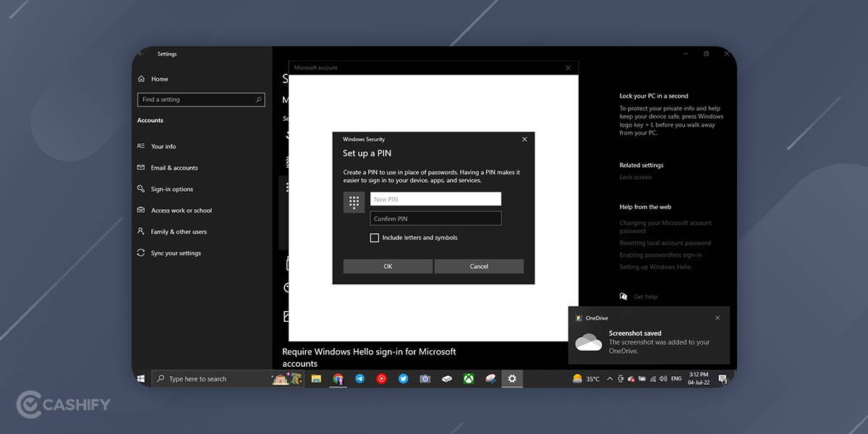Click inside the New PIN field
This screenshot has width=868, height=434.
click(435, 198)
